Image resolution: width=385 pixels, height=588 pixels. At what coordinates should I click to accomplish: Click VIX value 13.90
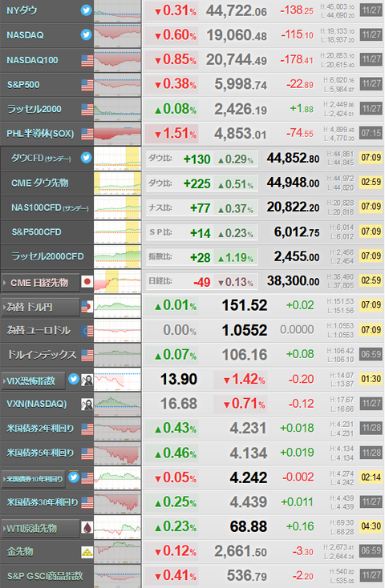pyautogui.click(x=179, y=379)
